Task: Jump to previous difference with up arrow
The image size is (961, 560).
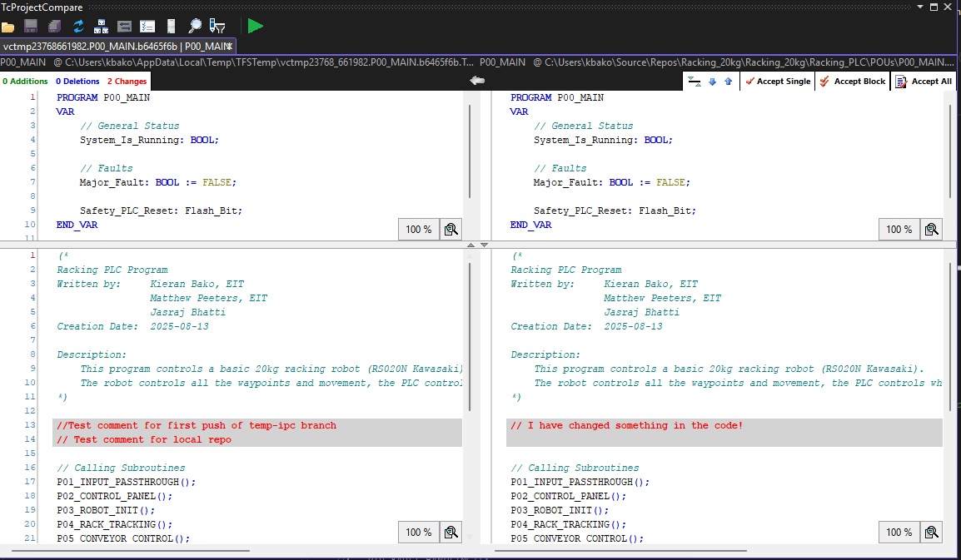Action: click(x=728, y=82)
